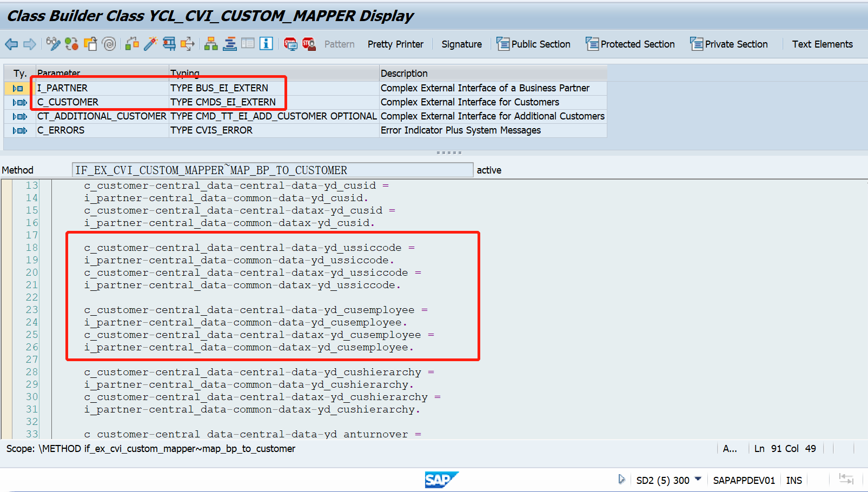This screenshot has width=868, height=492.
Task: Open the Where-Used List icon
Action: click(188, 44)
